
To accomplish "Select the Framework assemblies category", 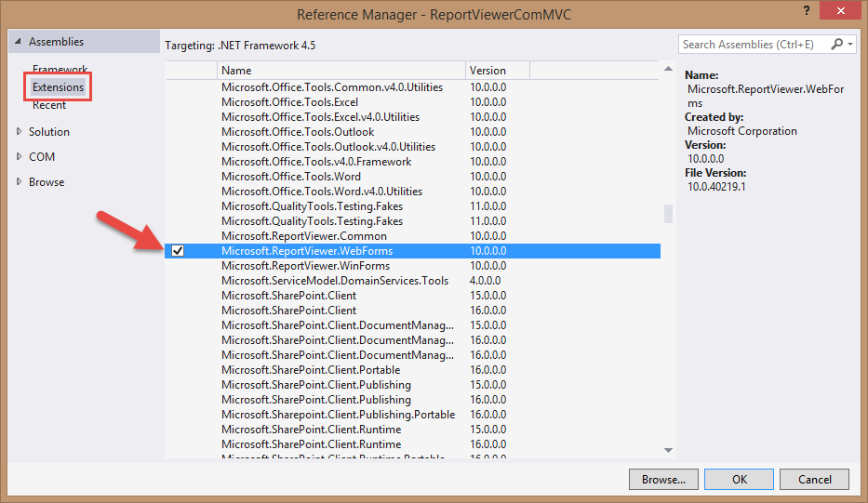I will pyautogui.click(x=60, y=70).
